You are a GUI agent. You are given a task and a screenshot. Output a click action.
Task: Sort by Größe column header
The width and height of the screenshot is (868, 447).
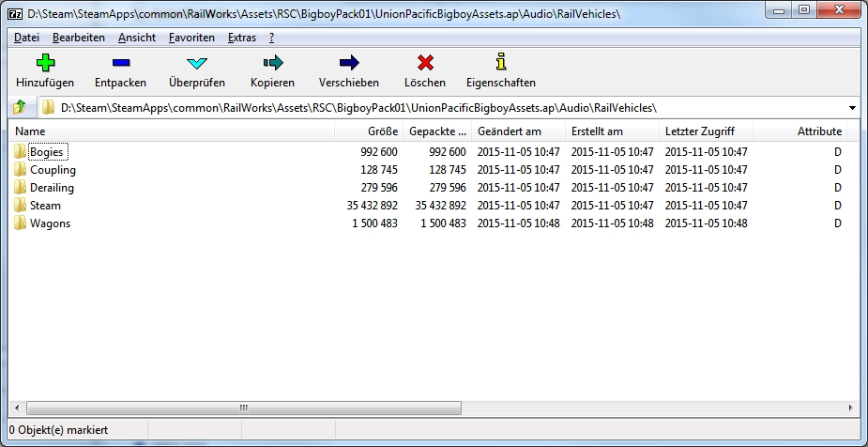tap(369, 131)
